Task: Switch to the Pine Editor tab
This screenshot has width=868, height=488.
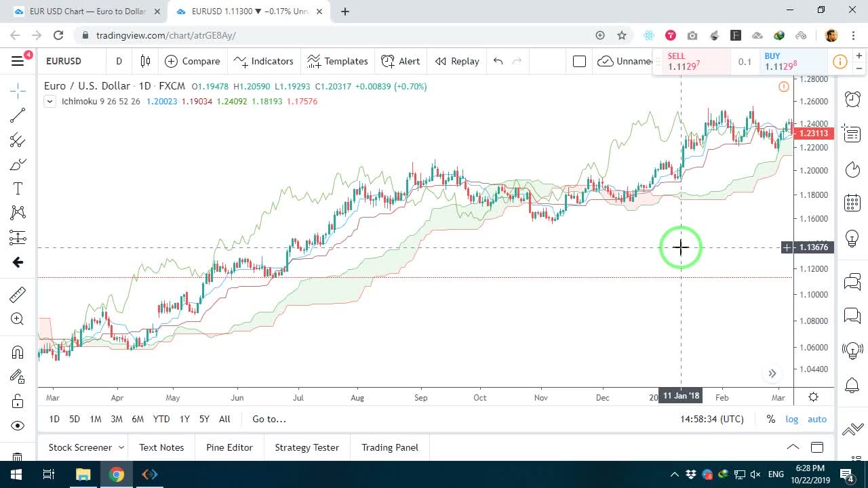Action: pos(229,447)
